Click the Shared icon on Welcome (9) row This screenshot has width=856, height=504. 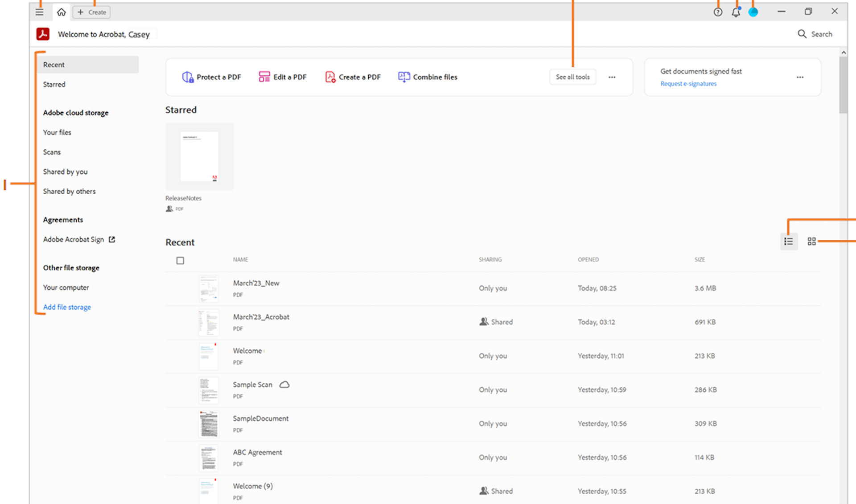(483, 491)
